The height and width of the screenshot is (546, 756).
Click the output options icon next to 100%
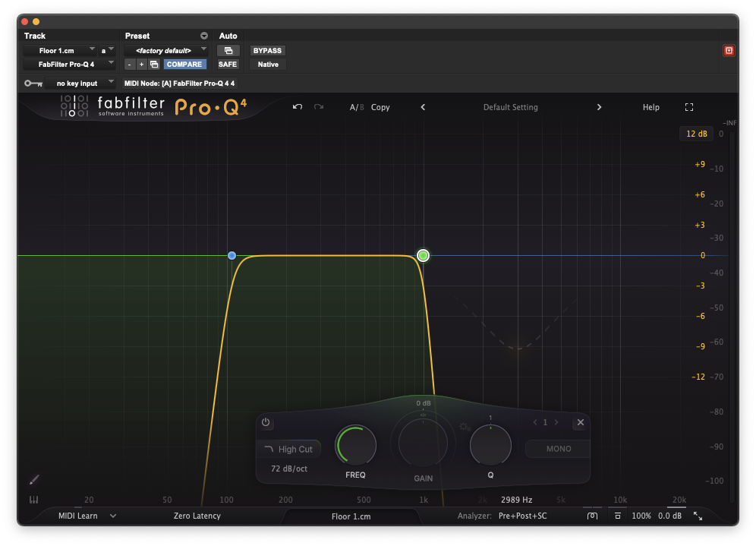click(x=618, y=516)
